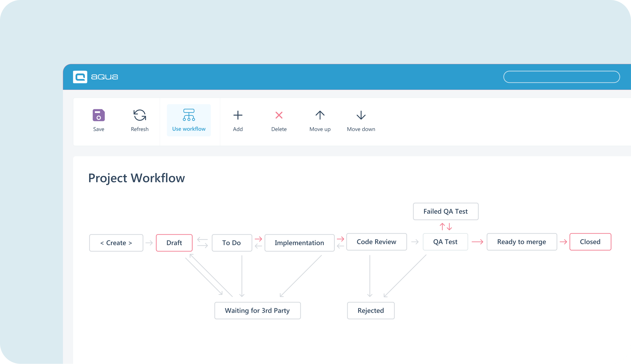Select the < Create > starting node
Viewport: 631px width, 364px height.
(x=116, y=242)
